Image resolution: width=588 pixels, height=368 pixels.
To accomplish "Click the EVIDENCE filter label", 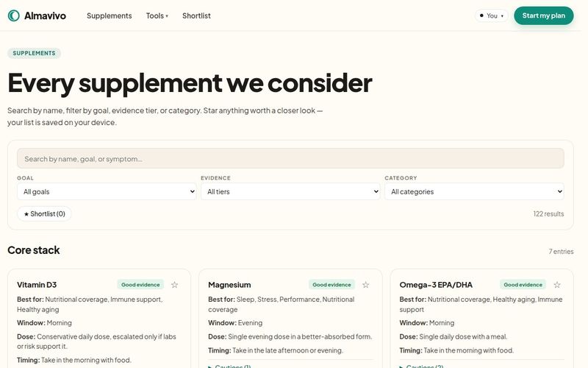I will 215,178.
